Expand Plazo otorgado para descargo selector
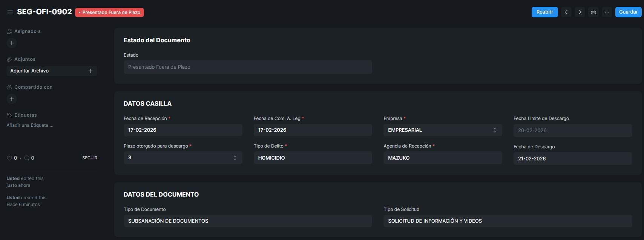Viewport: 644px width, 240px height. pos(182,158)
